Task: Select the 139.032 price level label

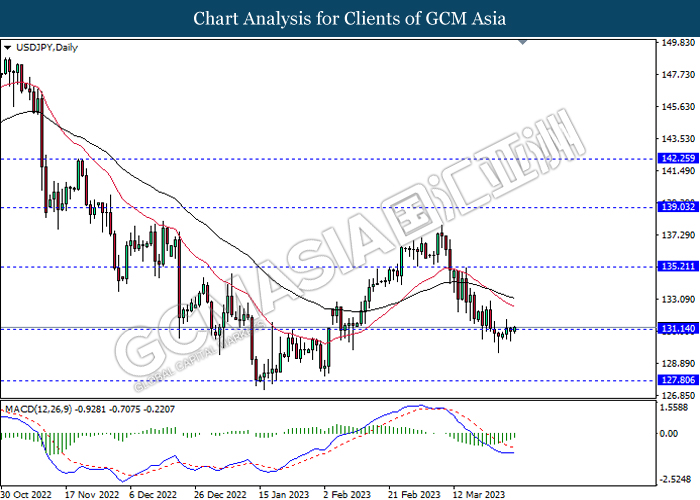Action: point(678,207)
